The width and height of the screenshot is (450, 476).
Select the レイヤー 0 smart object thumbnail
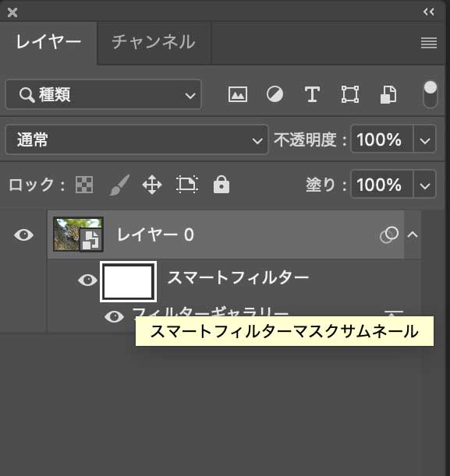tap(78, 234)
